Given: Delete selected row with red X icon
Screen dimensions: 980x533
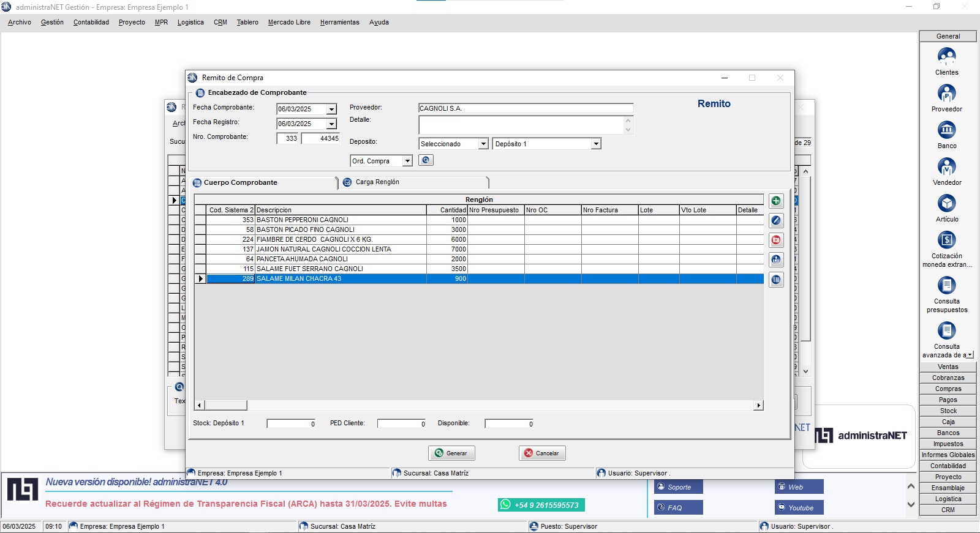Looking at the screenshot, I should point(776,240).
